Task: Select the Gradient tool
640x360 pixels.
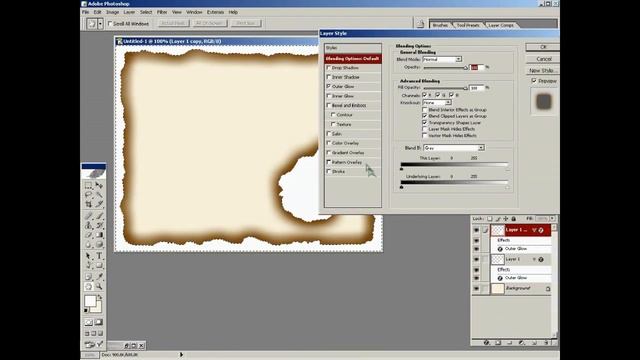Action: coord(99,235)
